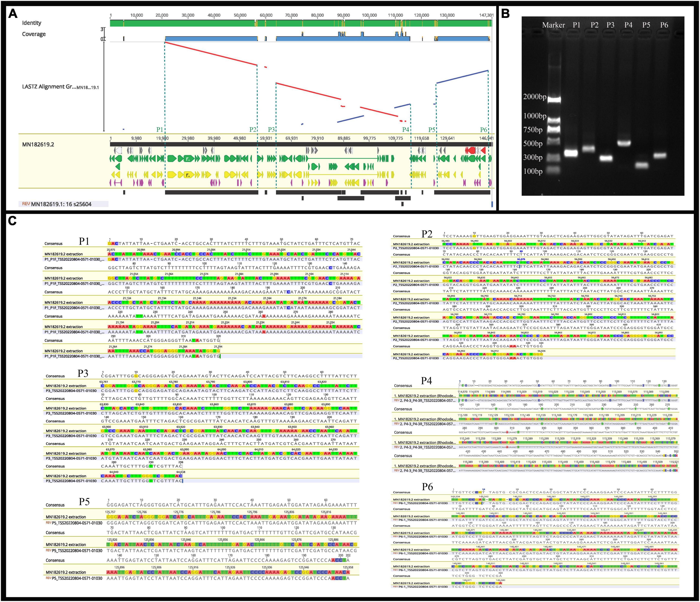Click the panel B letter label
700x602 pixels.
point(506,14)
